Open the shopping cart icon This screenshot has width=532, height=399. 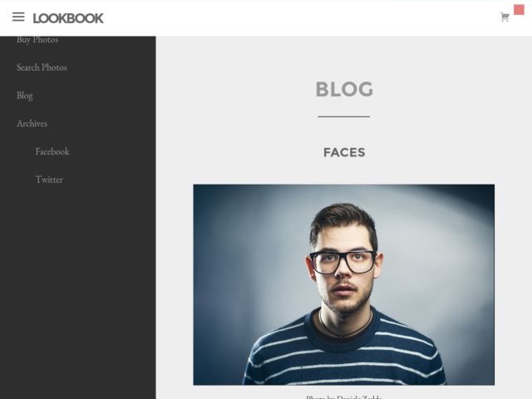505,17
